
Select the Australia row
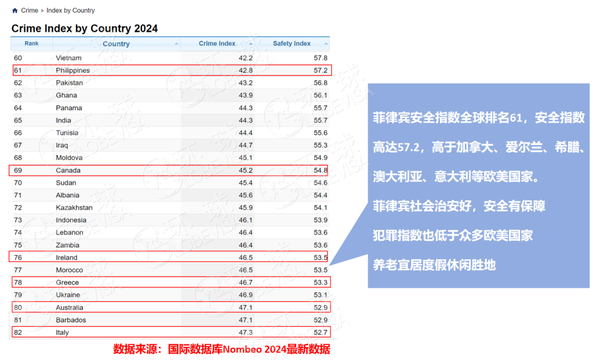point(172,307)
